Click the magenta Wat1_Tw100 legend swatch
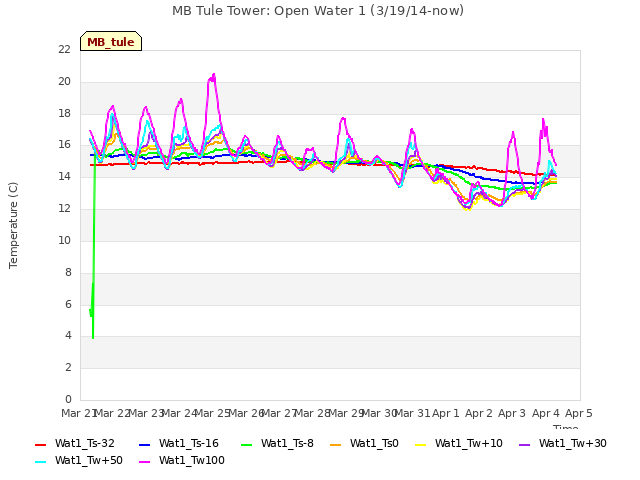640x480 pixels. (x=145, y=462)
